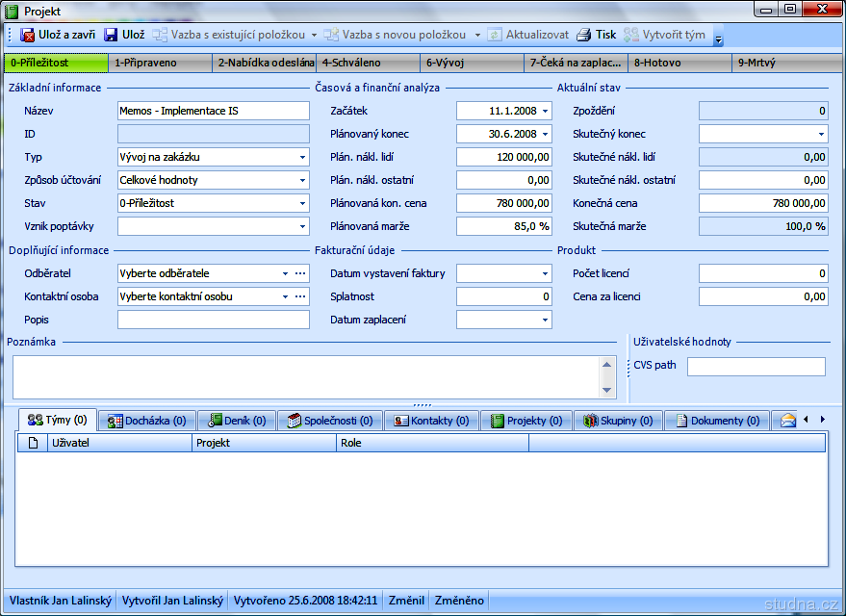This screenshot has height=616, width=846.
Task: Click the ellipsis button next to 'Kontaktní osoba'
Action: [300, 296]
